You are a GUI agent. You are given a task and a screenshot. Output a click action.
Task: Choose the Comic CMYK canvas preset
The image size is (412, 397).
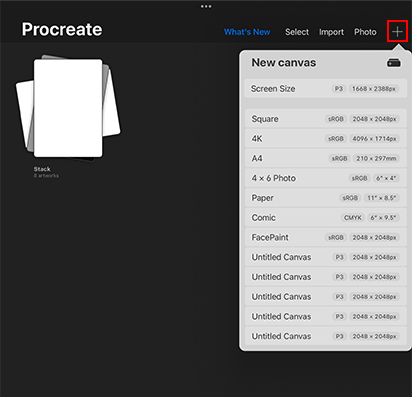click(325, 217)
